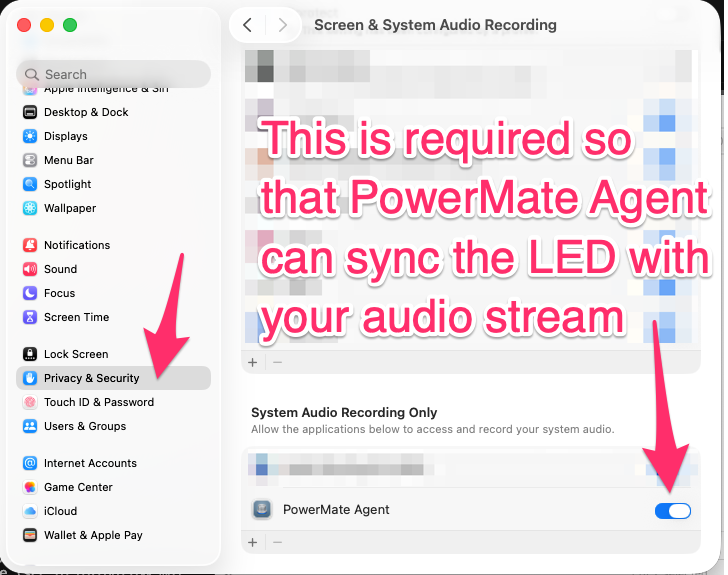
Task: Click the Search field in sidebar
Action: point(113,74)
